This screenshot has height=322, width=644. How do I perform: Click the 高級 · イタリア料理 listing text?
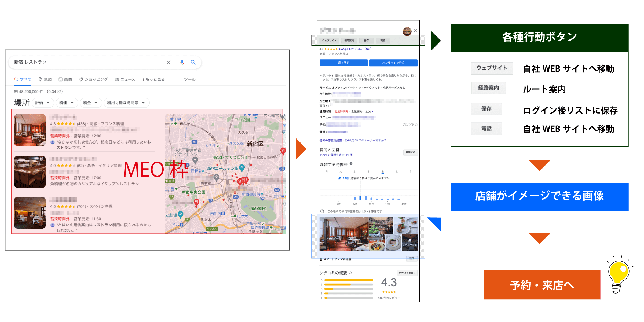(104, 166)
